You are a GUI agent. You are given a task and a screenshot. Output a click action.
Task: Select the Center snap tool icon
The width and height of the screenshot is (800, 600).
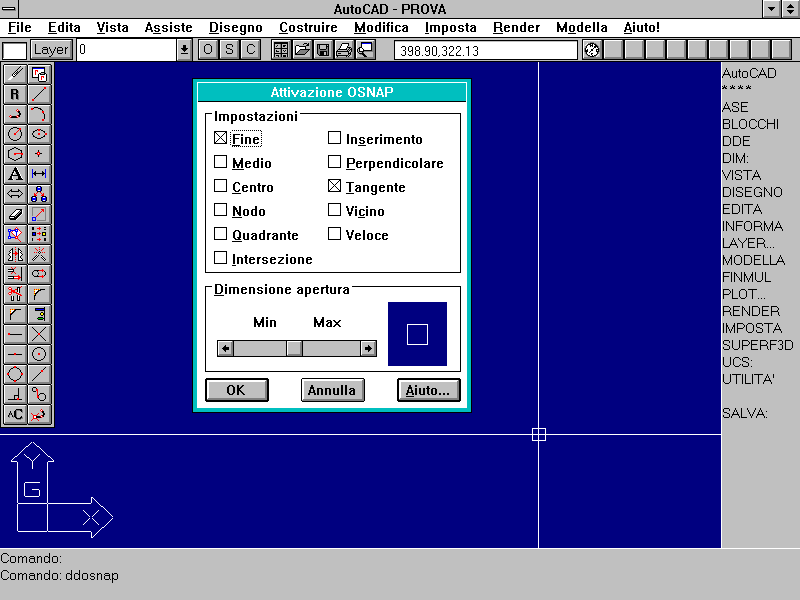[39, 354]
